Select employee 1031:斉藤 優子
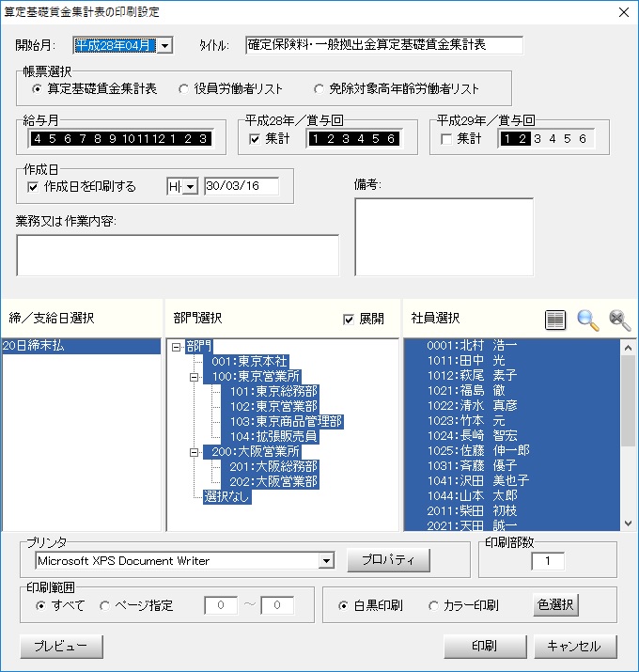The image size is (639, 672). click(x=512, y=465)
